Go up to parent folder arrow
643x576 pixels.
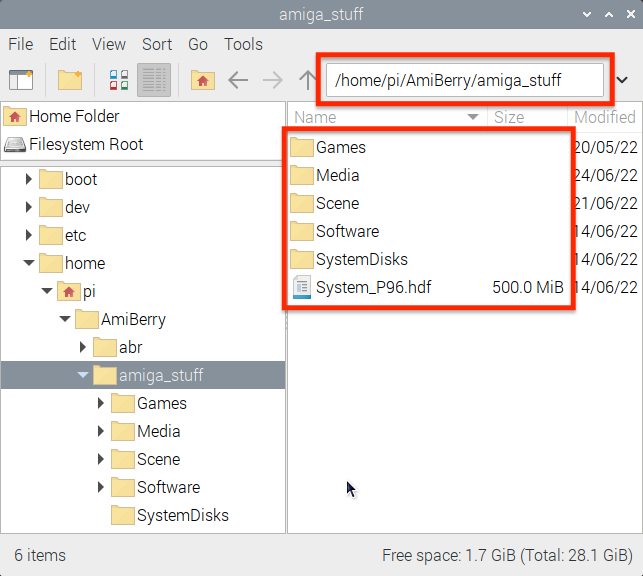coord(307,80)
